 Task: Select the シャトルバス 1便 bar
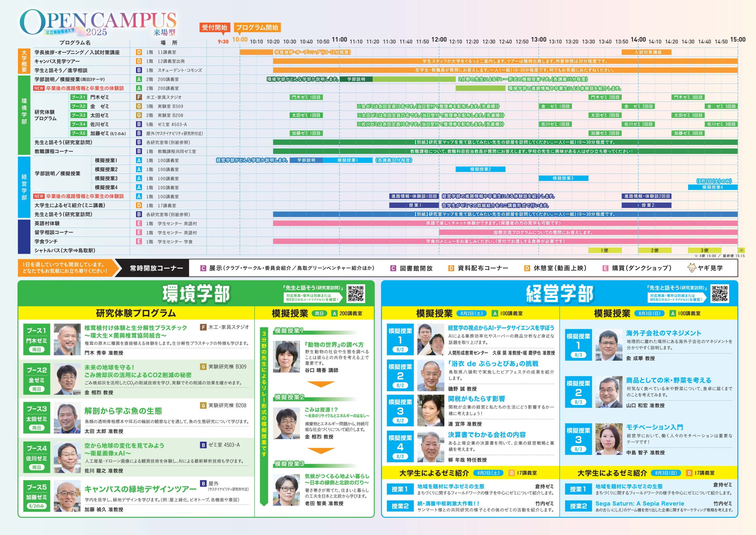point(605,250)
